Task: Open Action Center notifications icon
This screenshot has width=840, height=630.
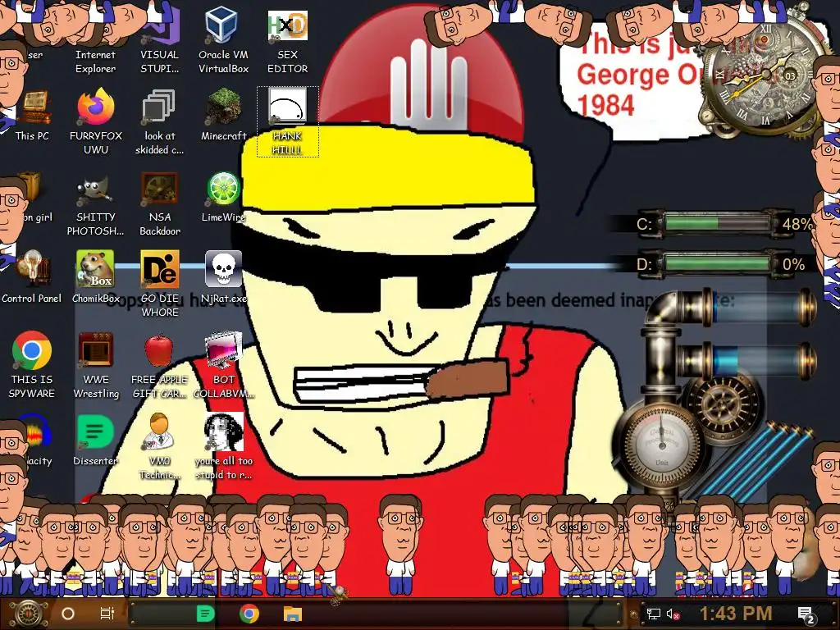Action: click(x=806, y=614)
